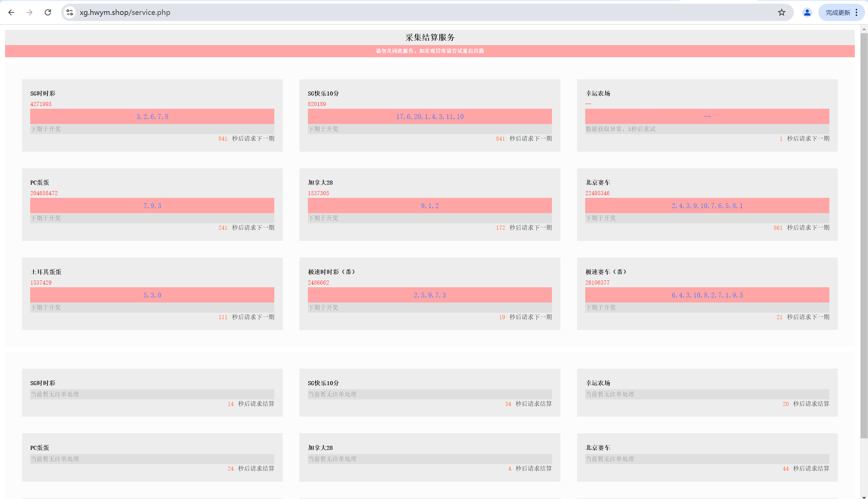The width and height of the screenshot is (868, 499).
Task: Click the scrollbar up arrow
Action: click(x=864, y=29)
